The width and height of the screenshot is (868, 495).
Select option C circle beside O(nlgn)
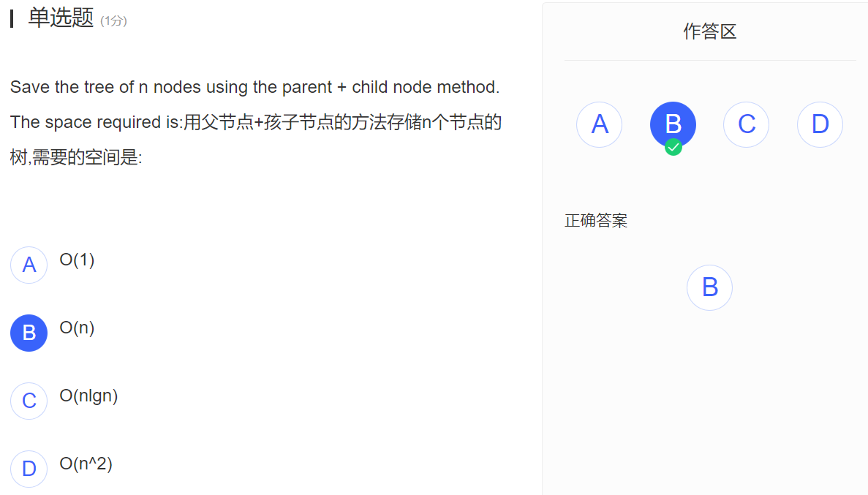point(29,401)
